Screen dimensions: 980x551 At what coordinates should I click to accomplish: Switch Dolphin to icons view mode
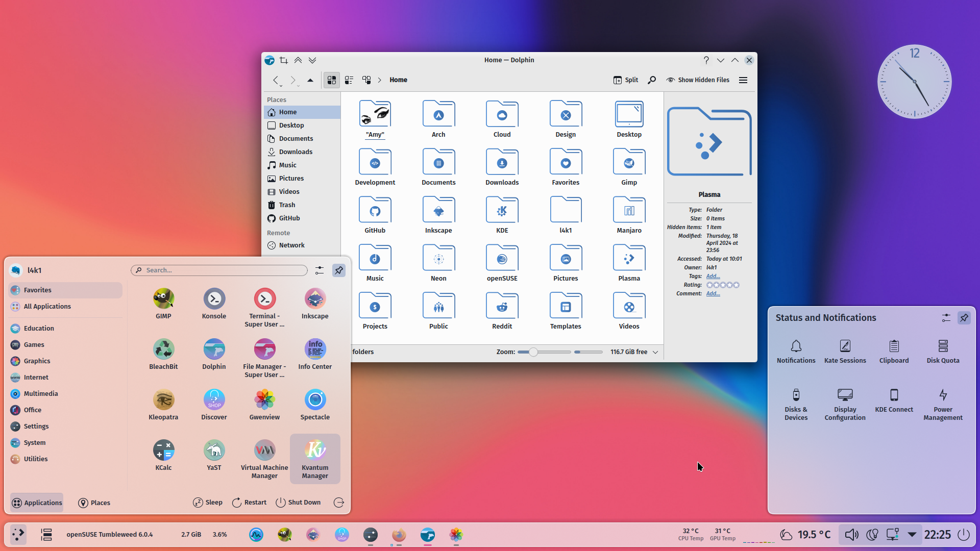332,80
